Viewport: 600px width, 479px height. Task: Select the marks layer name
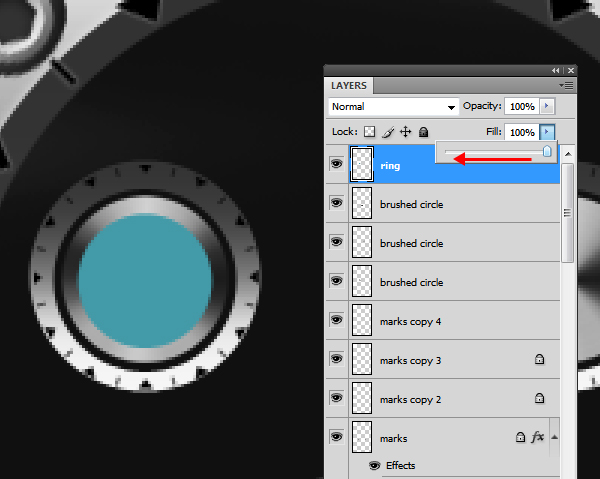[x=393, y=438]
